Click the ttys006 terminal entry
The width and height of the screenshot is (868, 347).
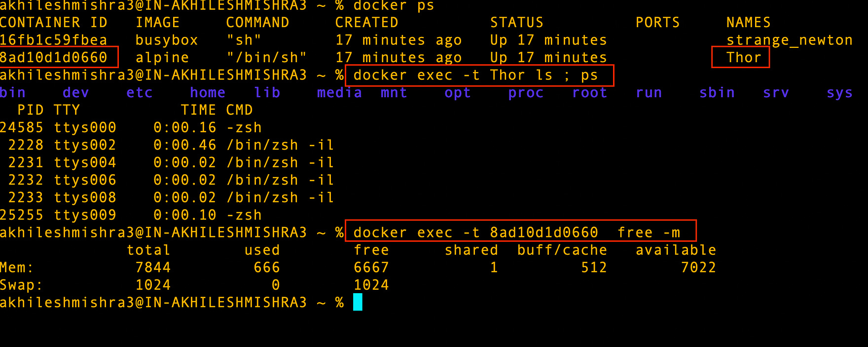point(85,180)
